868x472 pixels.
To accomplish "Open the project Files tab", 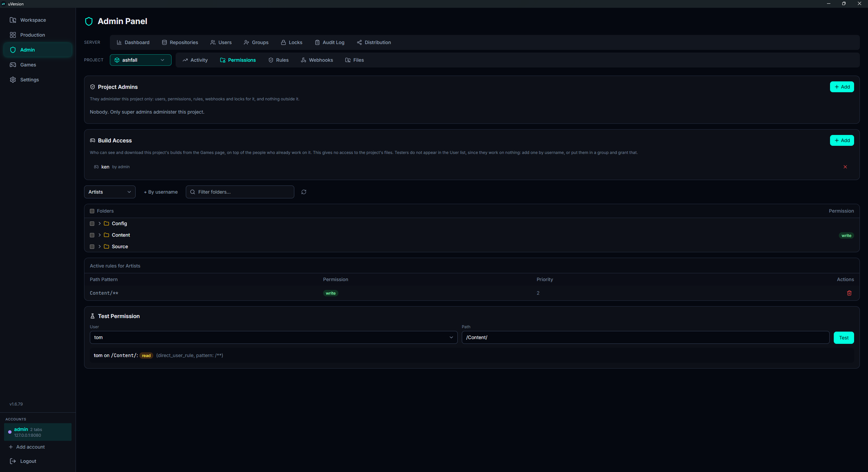I will [355, 60].
